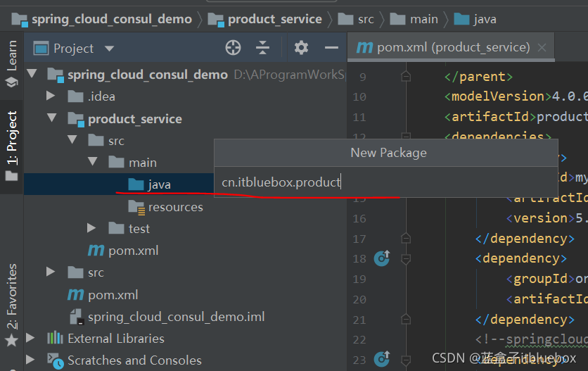This screenshot has width=588, height=371.
Task: Toggle code fold marker on line 9
Action: pos(406,77)
